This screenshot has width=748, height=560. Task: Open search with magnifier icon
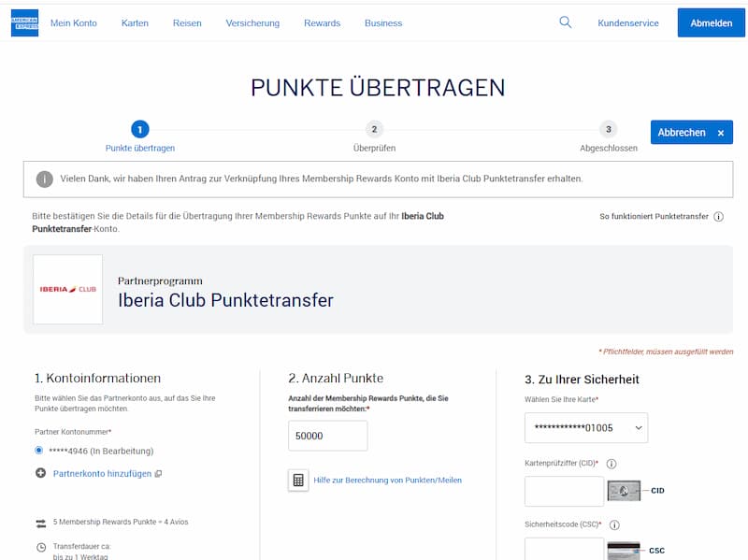coord(566,22)
